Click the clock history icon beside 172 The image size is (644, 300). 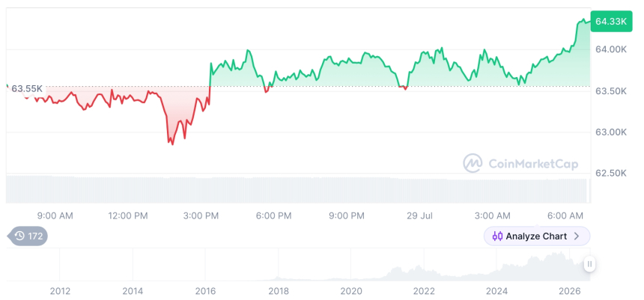19,236
